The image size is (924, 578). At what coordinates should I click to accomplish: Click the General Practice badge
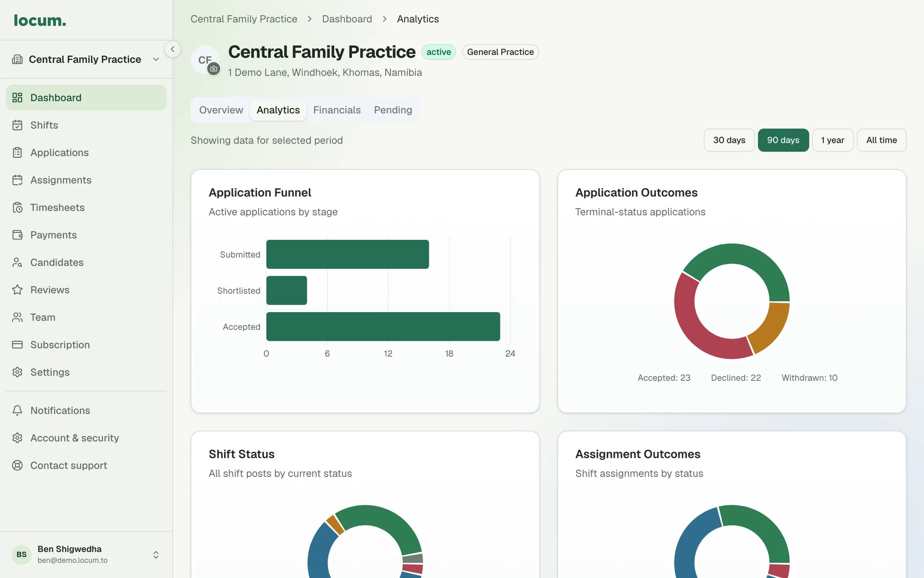point(500,52)
